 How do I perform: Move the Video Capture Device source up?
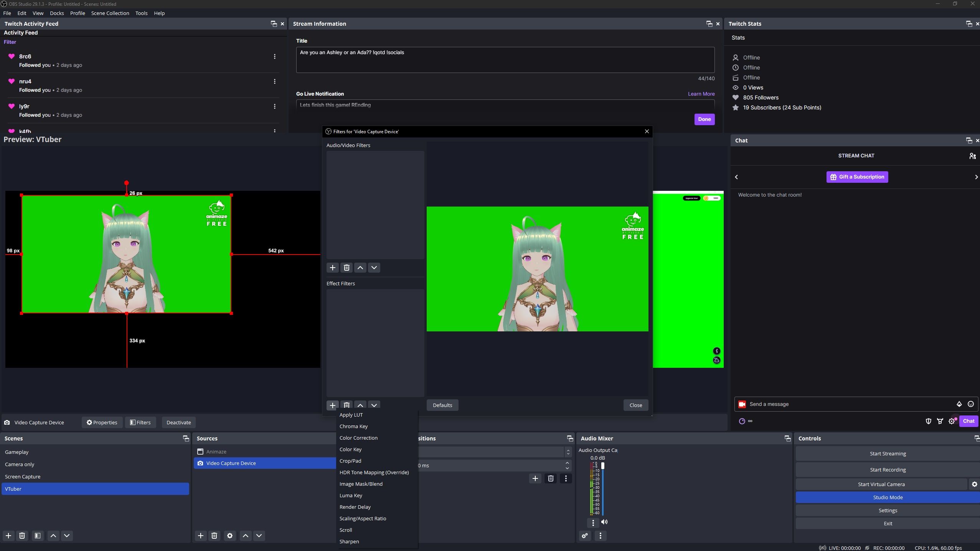(x=245, y=536)
